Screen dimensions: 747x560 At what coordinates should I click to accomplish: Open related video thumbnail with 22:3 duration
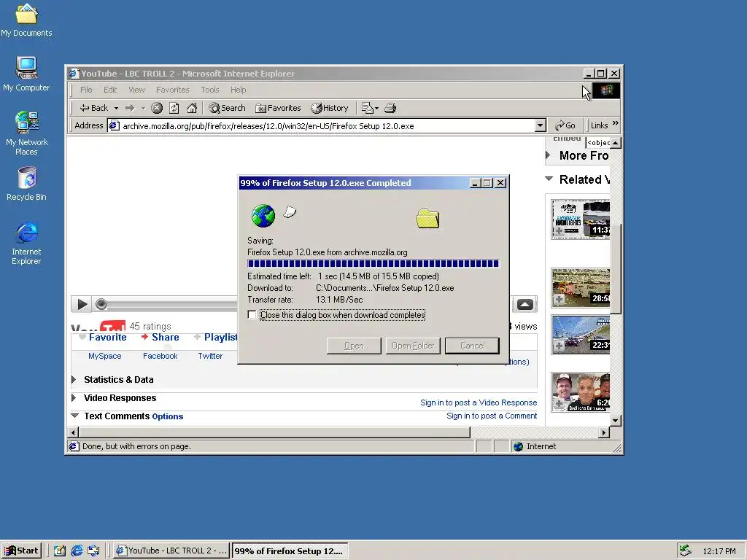pos(581,335)
